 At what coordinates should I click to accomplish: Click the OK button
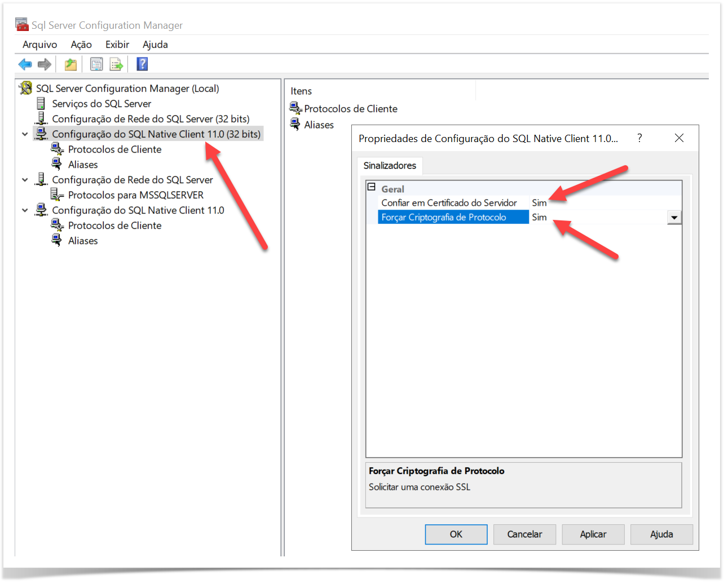[456, 534]
